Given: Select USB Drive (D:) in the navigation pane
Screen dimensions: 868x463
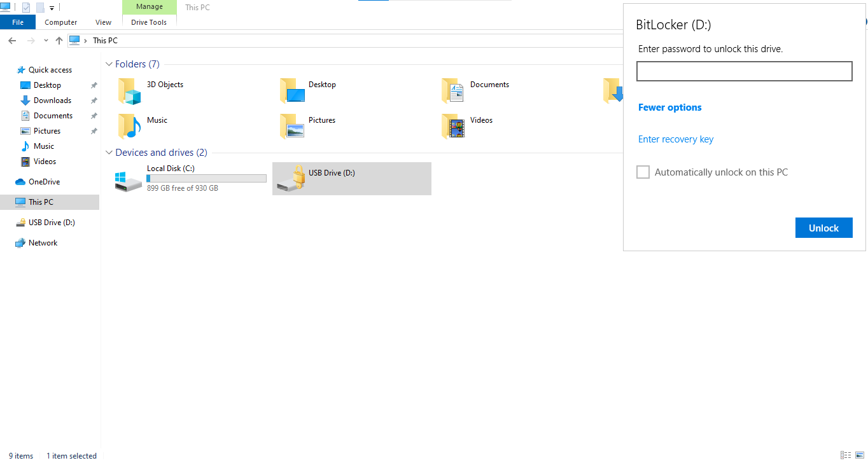Looking at the screenshot, I should click(52, 223).
